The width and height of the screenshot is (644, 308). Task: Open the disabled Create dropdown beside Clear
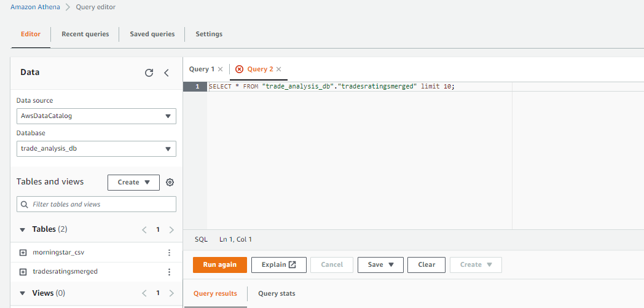pos(476,265)
